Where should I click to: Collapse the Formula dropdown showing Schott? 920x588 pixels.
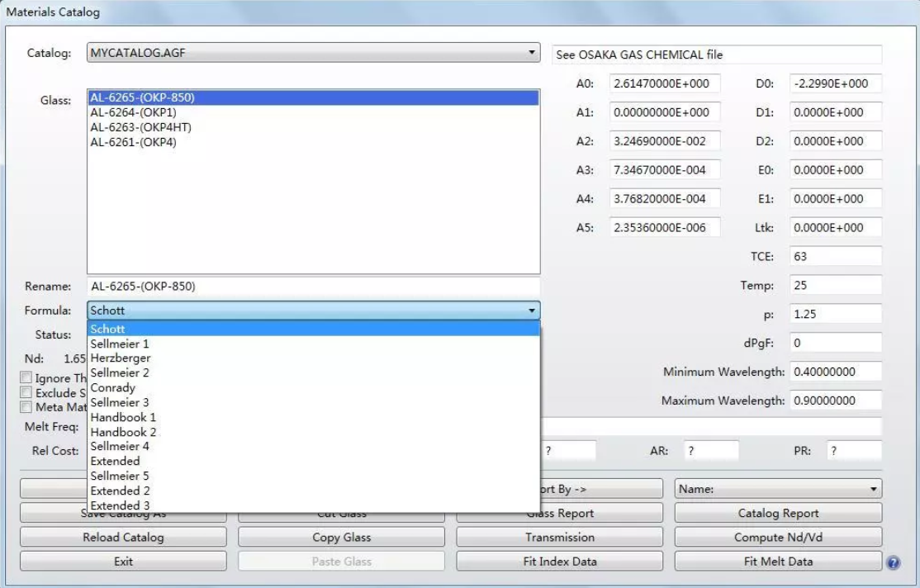pyautogui.click(x=532, y=311)
